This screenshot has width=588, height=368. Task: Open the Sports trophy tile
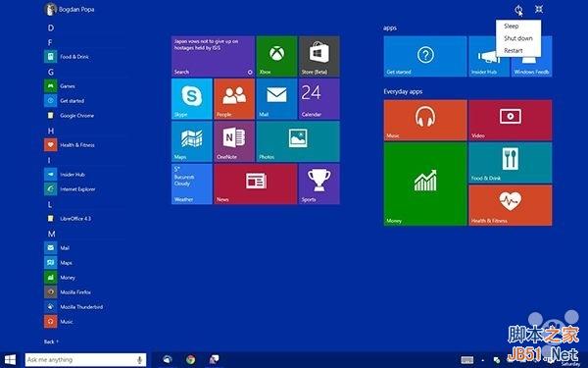pos(319,184)
